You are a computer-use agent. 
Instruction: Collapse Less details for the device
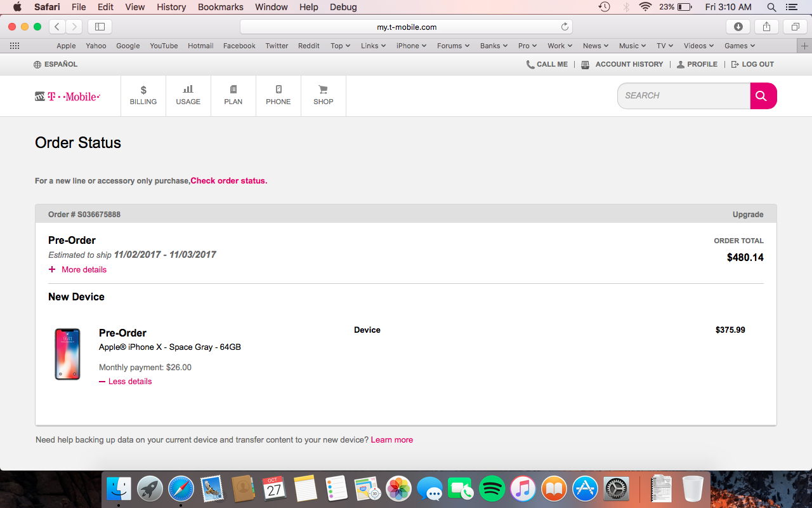(126, 381)
